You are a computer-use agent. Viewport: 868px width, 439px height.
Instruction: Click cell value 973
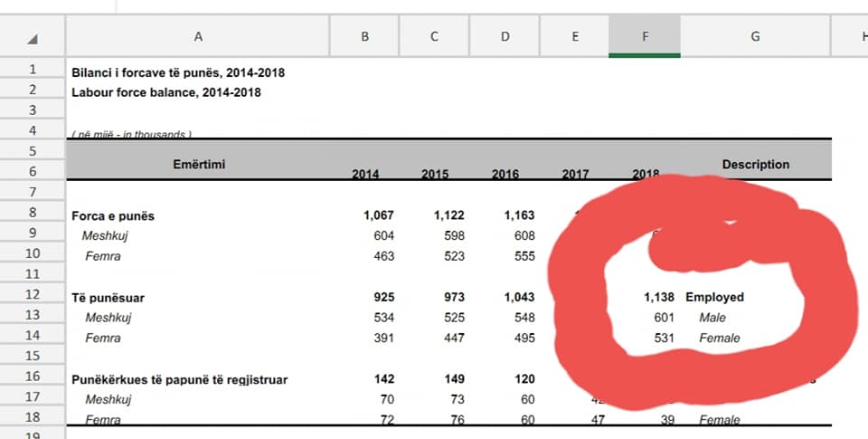click(454, 297)
